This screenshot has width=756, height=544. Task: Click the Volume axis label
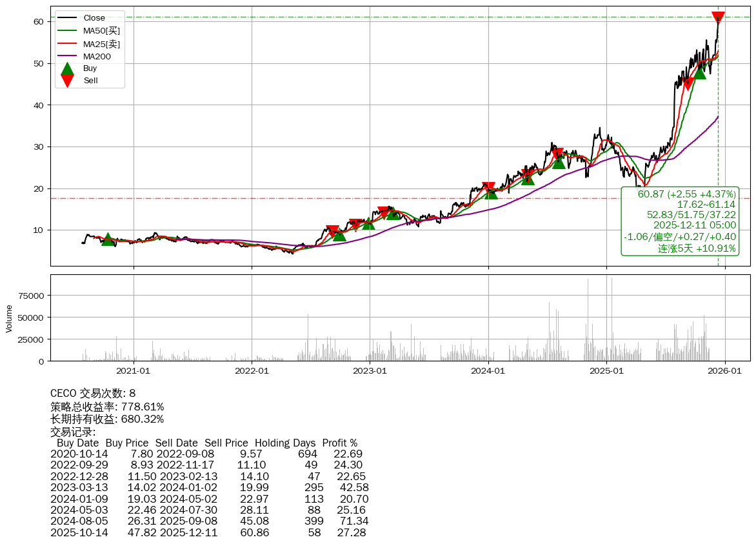tap(9, 318)
